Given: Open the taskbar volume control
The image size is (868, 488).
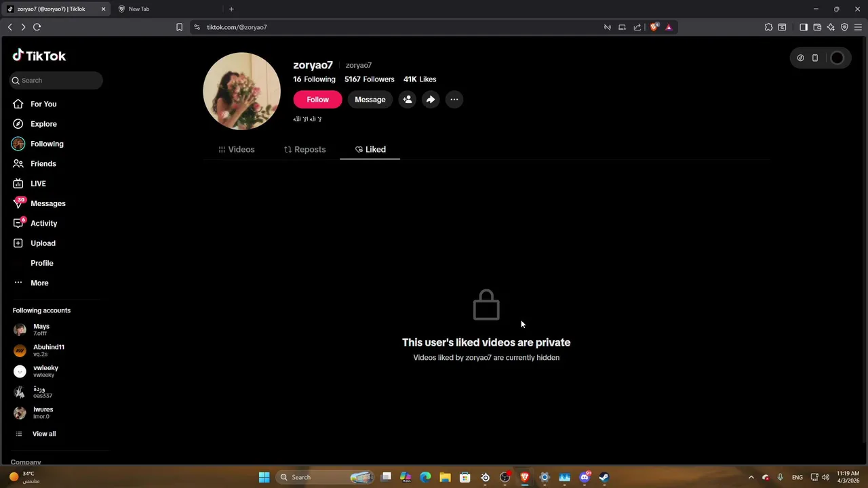Looking at the screenshot, I should pyautogui.click(x=825, y=477).
